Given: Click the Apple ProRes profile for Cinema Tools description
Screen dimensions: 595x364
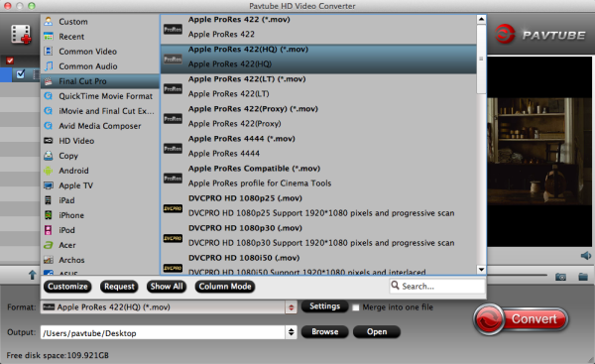Looking at the screenshot, I should point(260,183).
